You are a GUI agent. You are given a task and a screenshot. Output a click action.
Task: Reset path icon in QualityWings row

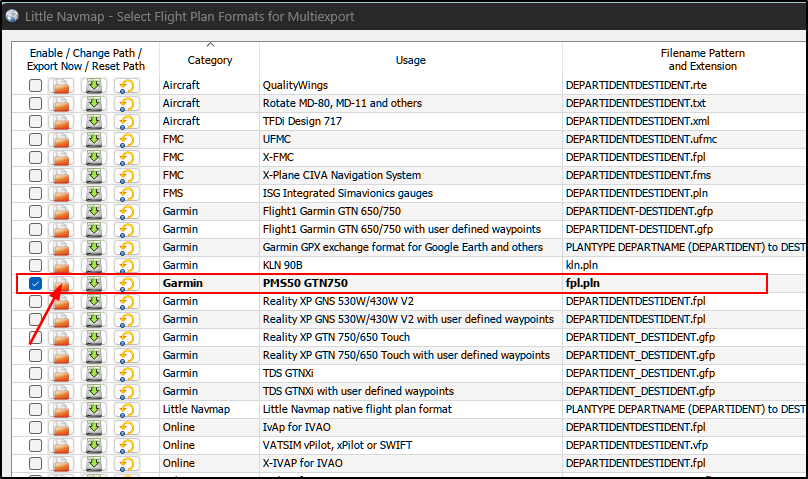pos(127,85)
